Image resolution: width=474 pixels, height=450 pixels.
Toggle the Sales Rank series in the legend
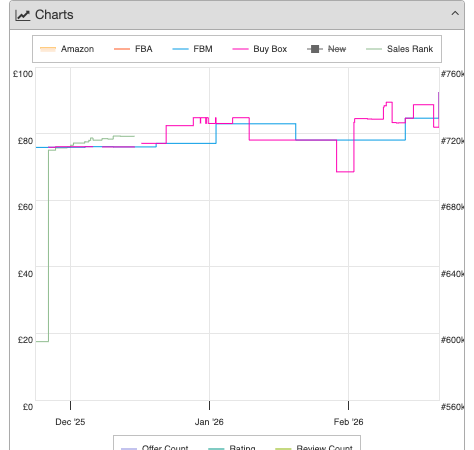pos(399,49)
